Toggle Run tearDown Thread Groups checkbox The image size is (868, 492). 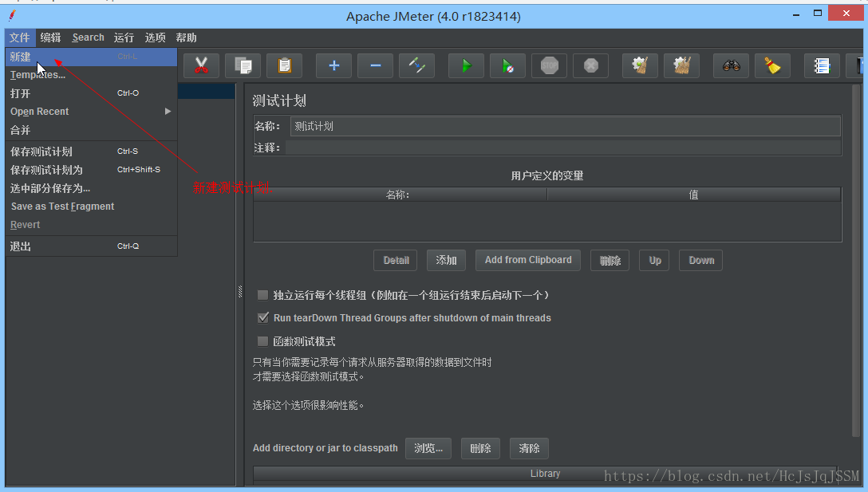point(263,317)
